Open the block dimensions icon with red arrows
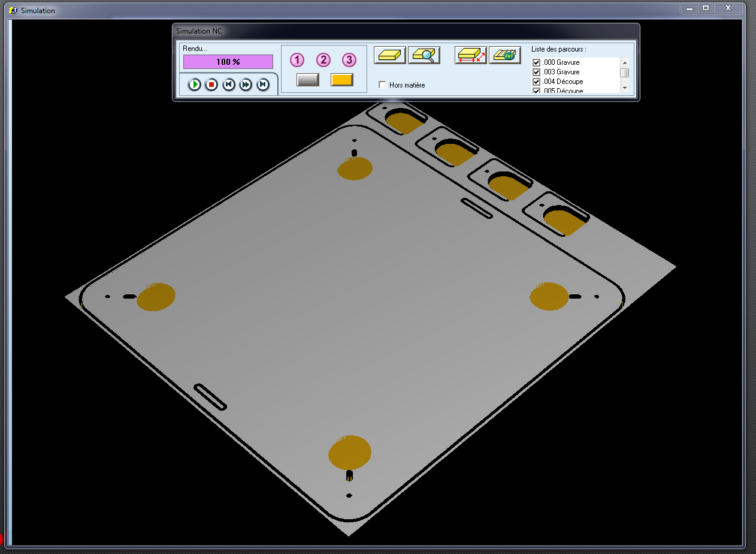The image size is (756, 554). (x=470, y=55)
